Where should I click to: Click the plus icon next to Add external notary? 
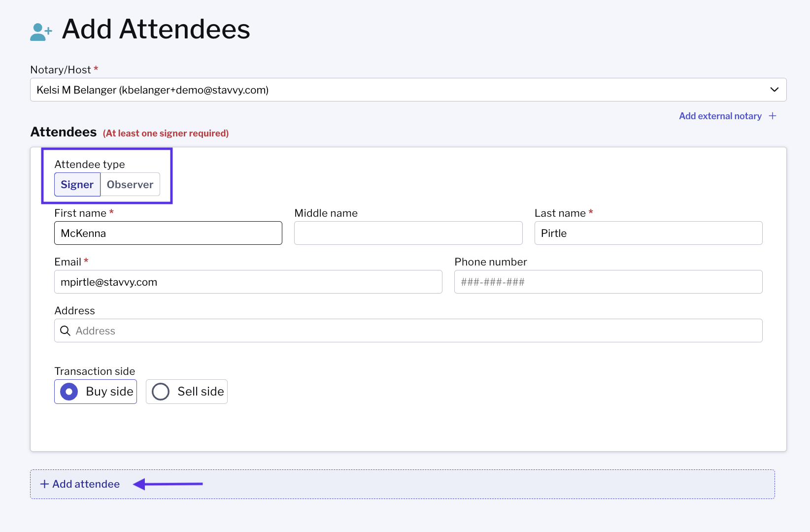tap(773, 116)
